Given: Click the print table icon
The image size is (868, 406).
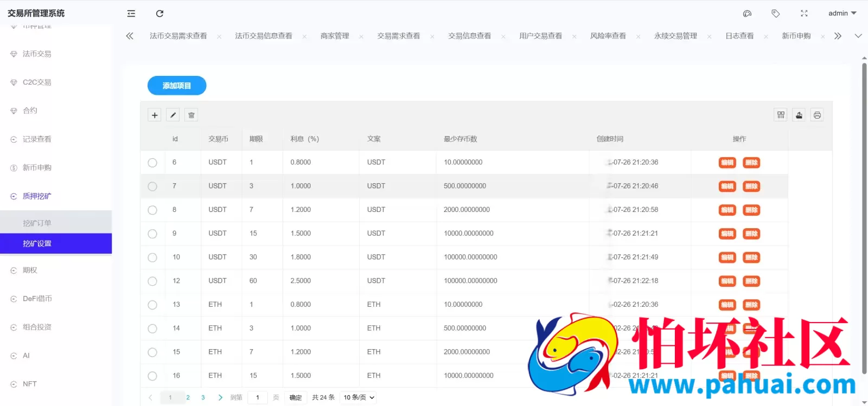Looking at the screenshot, I should coord(817,115).
